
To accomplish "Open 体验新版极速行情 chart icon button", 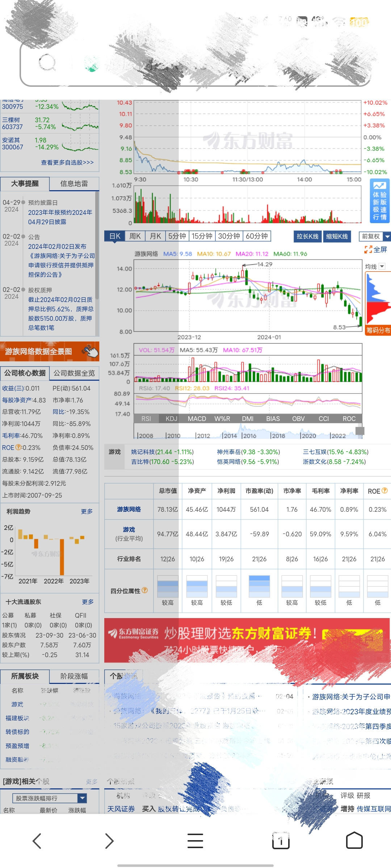I will click(379, 201).
